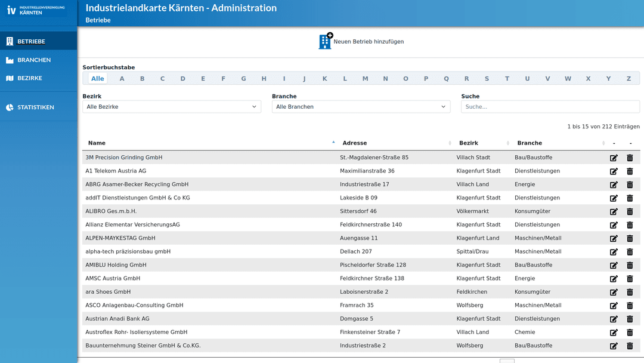Open the Branche filter dropdown
Screen dimensions: 644x363
point(361,106)
